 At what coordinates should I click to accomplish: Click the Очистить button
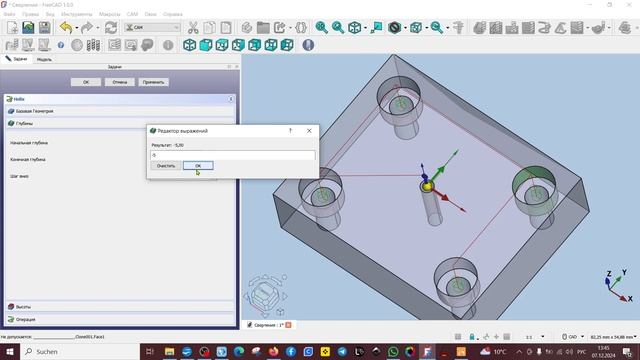point(166,166)
